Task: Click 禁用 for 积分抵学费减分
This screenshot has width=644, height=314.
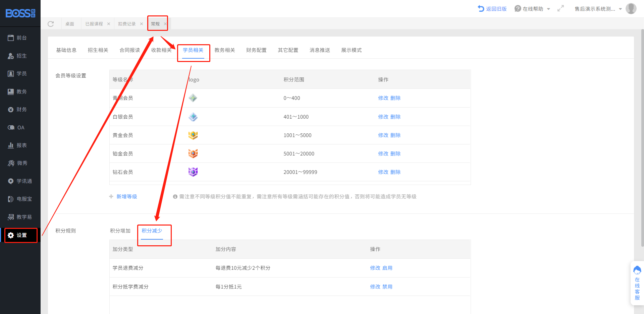Action: pos(387,287)
